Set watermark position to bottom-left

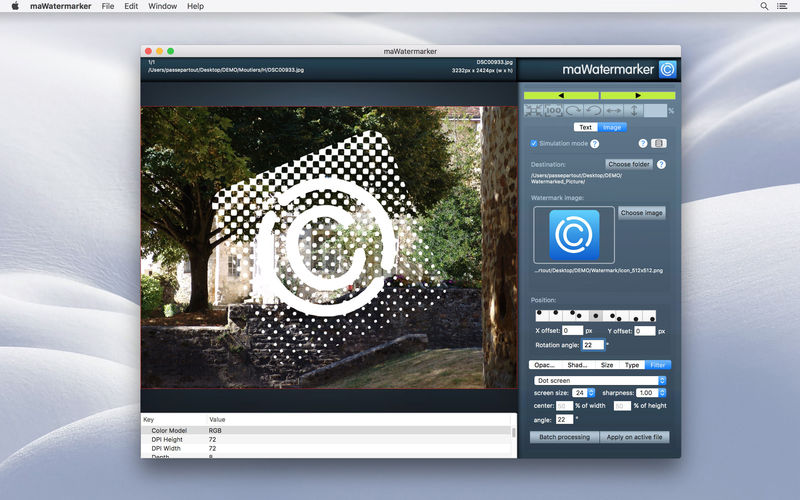(622, 316)
